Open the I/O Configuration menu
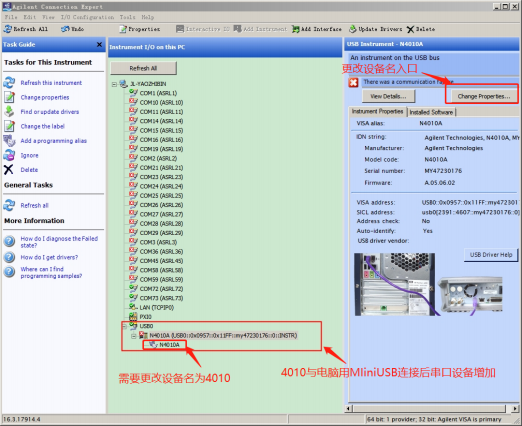 [87, 17]
